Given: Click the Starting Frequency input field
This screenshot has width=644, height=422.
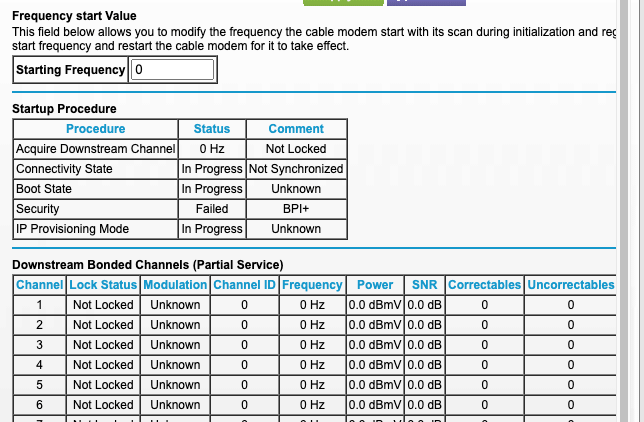Looking at the screenshot, I should point(172,69).
